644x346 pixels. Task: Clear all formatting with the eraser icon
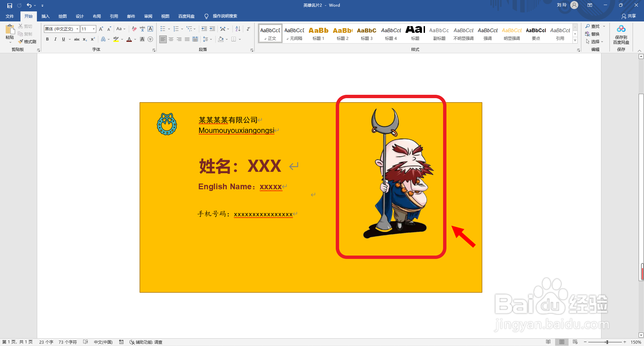click(134, 29)
